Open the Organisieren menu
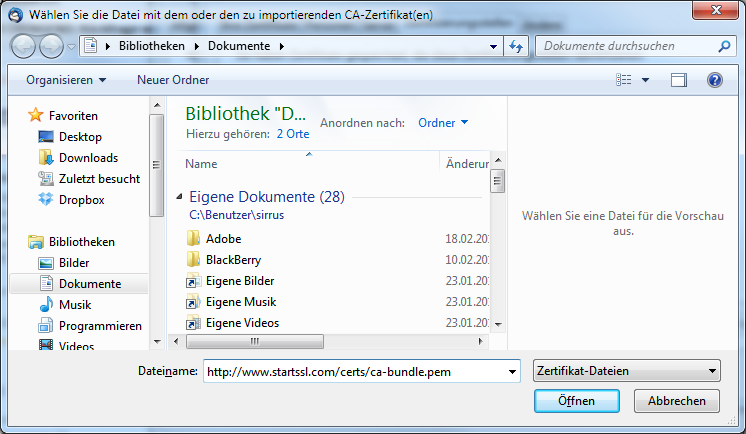Viewport: 746px width, 434px height. (x=66, y=80)
